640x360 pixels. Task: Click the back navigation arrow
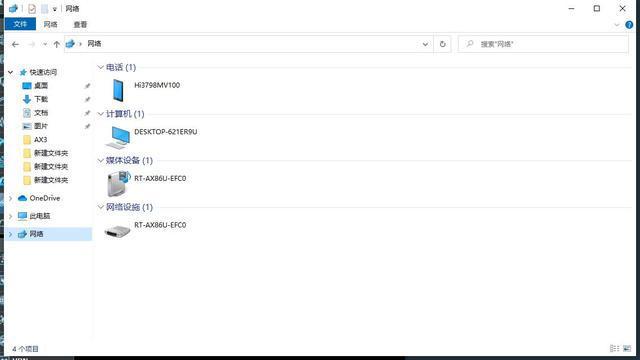click(15, 44)
